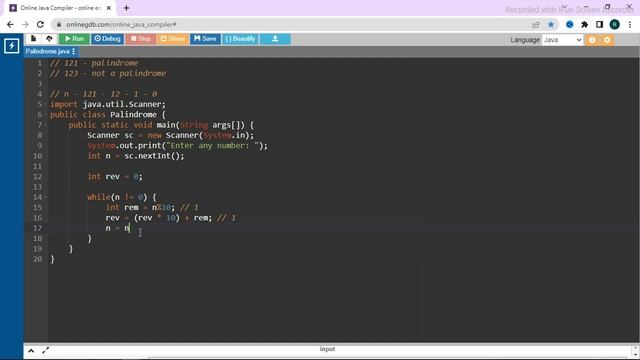Click the comment '// 123 - not a palindrome'
640x360 pixels.
coord(108,73)
